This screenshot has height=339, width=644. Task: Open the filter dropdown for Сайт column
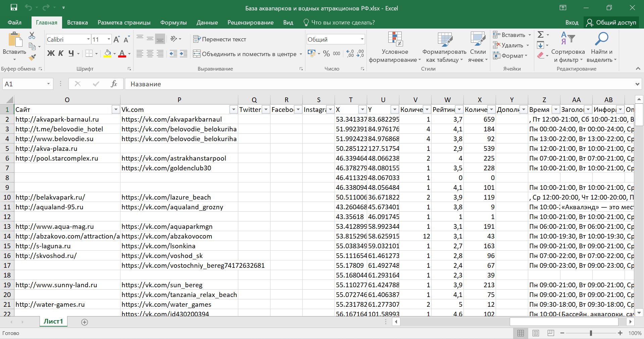115,110
